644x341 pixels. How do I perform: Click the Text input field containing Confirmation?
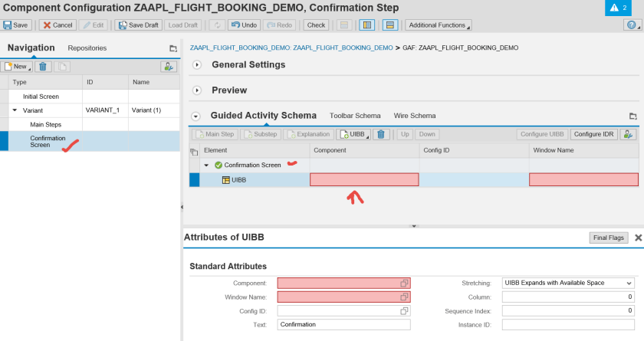(x=343, y=325)
